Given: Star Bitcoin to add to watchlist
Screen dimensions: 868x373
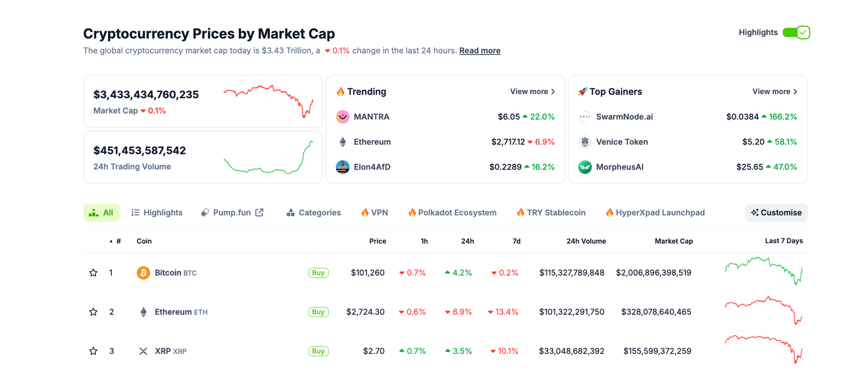Looking at the screenshot, I should point(93,272).
